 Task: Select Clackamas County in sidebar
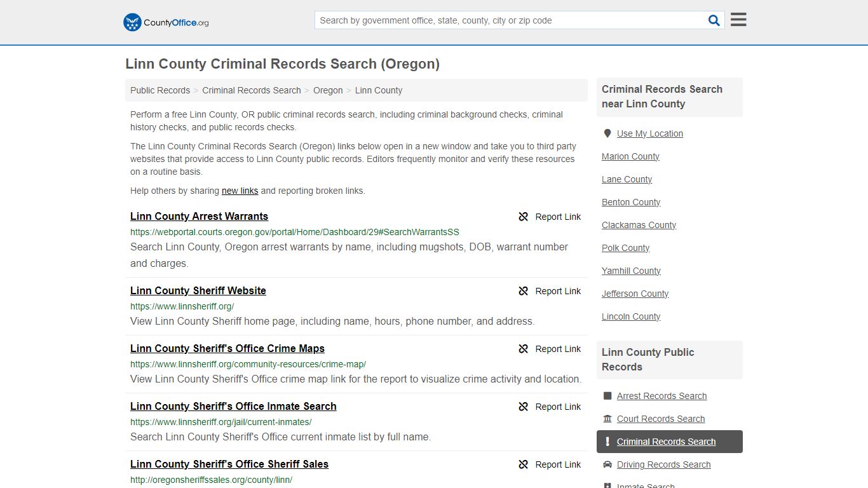(x=639, y=225)
